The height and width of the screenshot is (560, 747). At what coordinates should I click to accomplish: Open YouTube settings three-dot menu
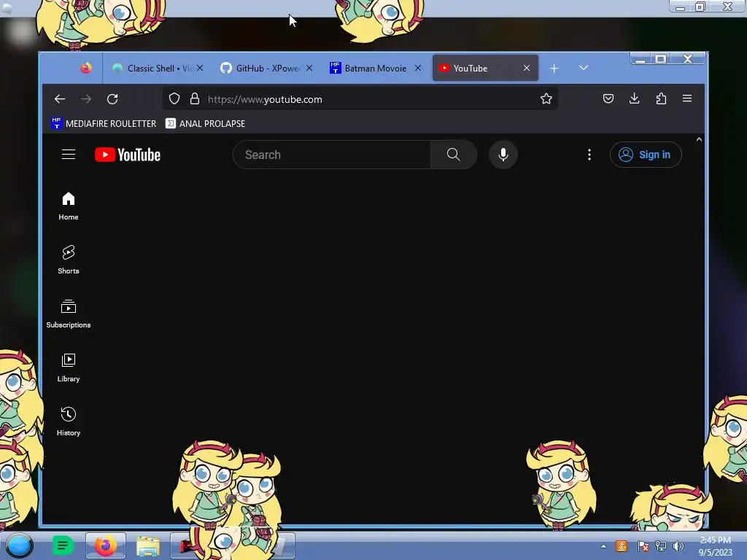pos(589,155)
